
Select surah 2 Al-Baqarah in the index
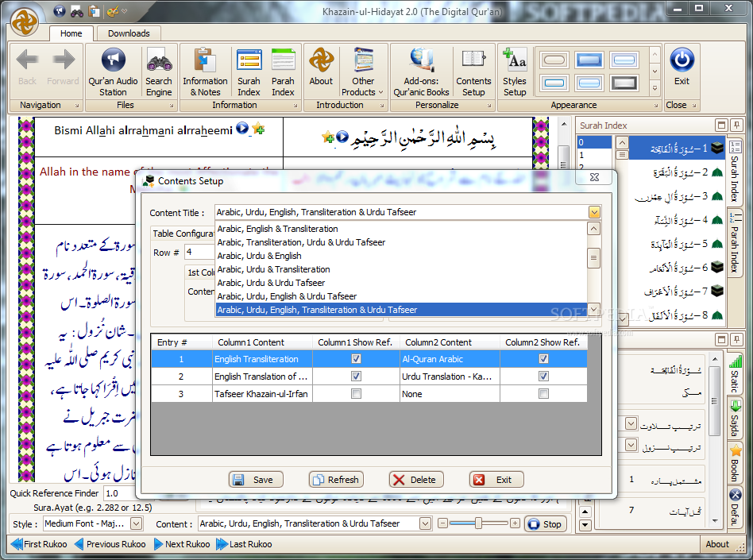click(676, 172)
